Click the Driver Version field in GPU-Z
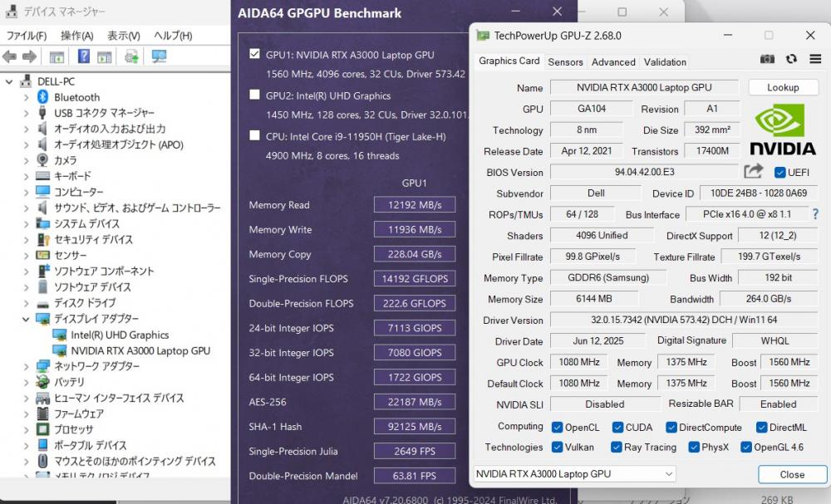Image resolution: width=831 pixels, height=504 pixels. [684, 320]
